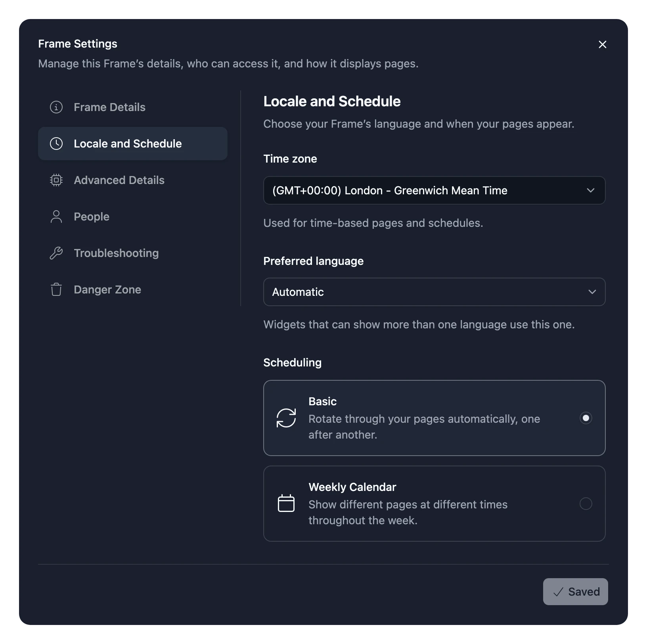Open the Troubleshooting section
The image size is (647, 644).
133,253
